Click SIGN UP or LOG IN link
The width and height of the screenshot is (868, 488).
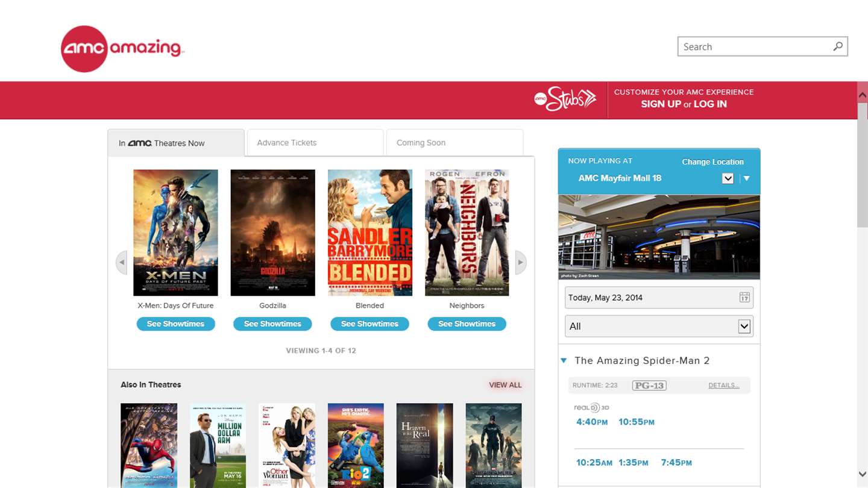coord(684,104)
